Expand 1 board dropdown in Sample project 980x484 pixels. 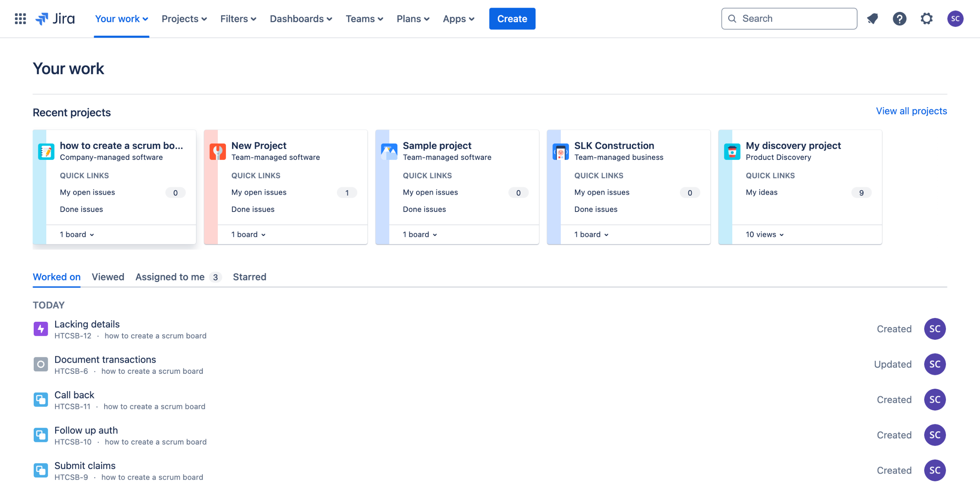(x=420, y=234)
